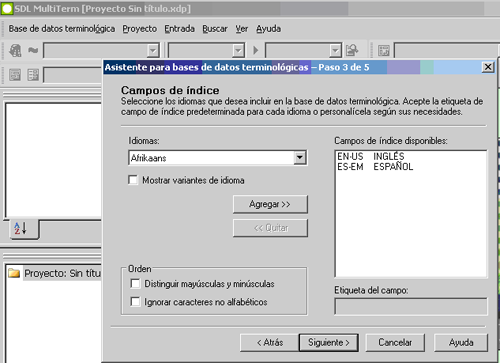Close the wizard dialog with X button
Screen dimensions: 500x363
point(488,67)
